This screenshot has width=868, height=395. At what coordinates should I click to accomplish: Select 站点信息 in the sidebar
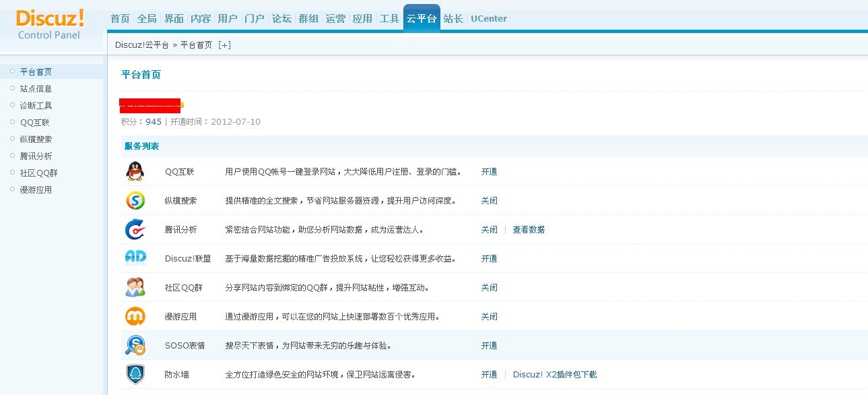(36, 88)
